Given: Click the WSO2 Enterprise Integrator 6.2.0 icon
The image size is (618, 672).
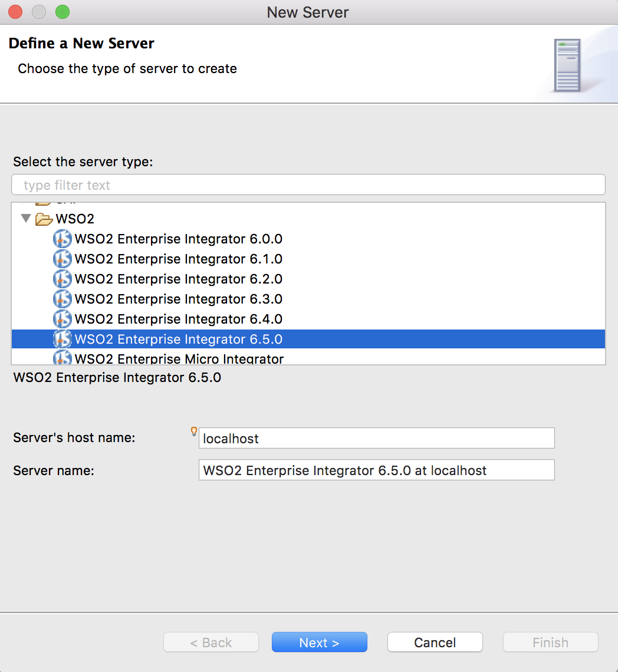Looking at the screenshot, I should (62, 279).
